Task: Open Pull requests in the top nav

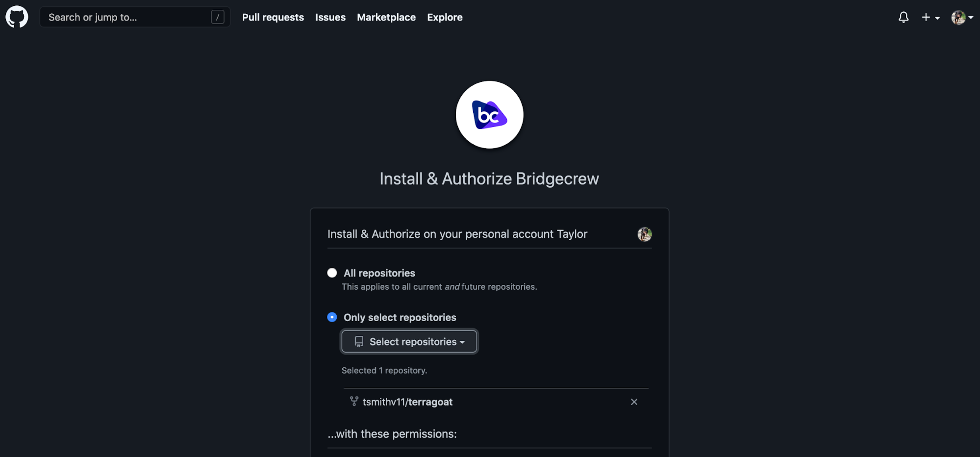Action: click(x=273, y=17)
